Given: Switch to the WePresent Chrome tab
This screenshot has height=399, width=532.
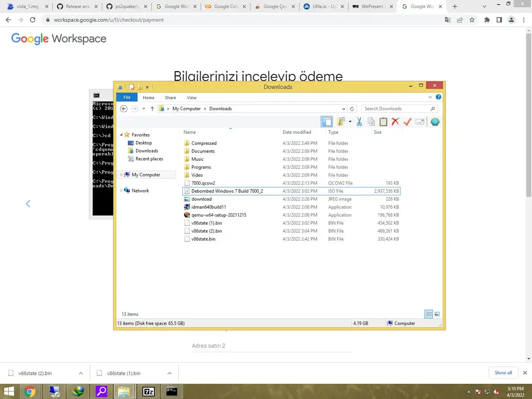Looking at the screenshot, I should [372, 6].
